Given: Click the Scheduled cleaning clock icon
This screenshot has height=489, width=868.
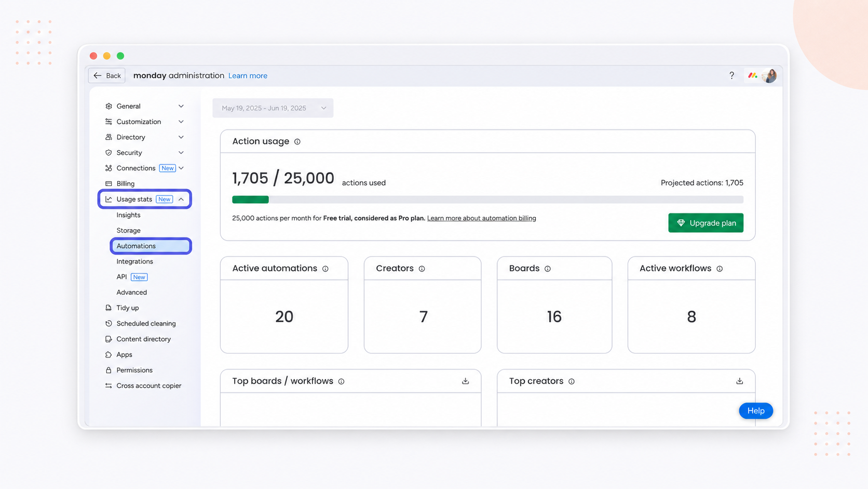Looking at the screenshot, I should [108, 324].
